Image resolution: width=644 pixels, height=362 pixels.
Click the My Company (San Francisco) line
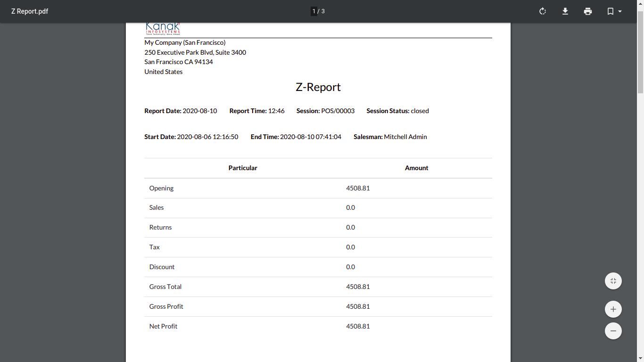tap(185, 42)
